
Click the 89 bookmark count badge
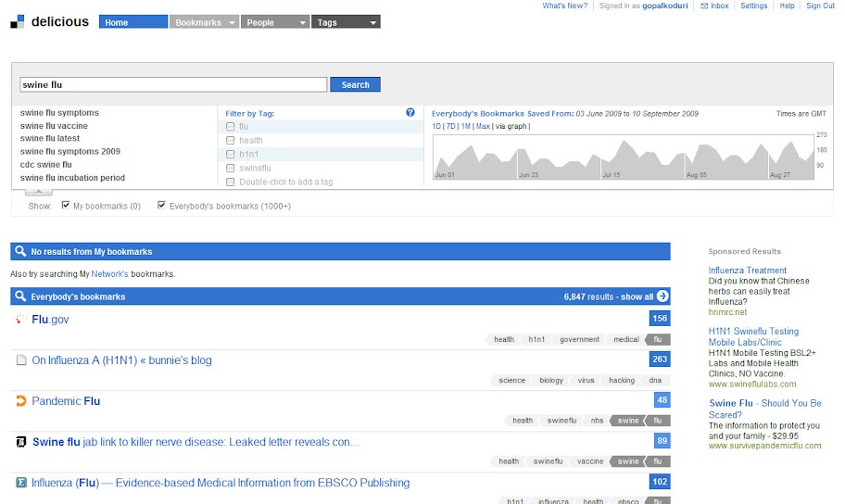pyautogui.click(x=662, y=441)
